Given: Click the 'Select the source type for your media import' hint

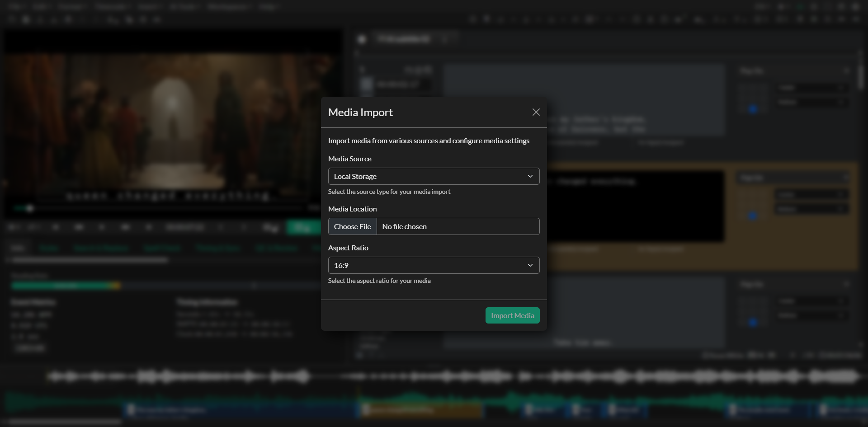Looking at the screenshot, I should pos(389,192).
